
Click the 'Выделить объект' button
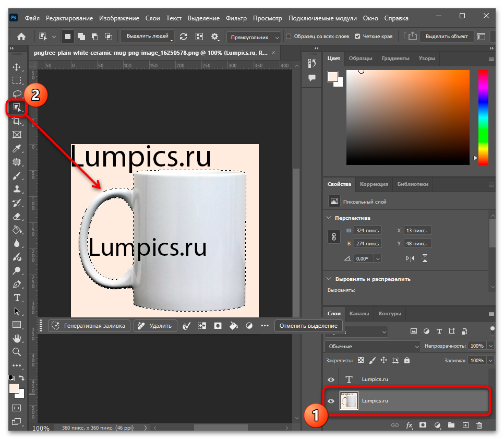coord(447,37)
